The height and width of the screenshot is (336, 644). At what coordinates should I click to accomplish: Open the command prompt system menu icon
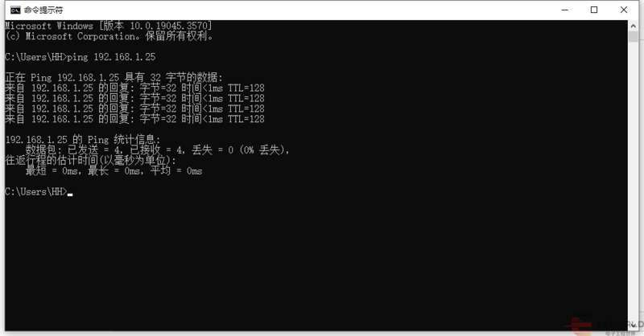pyautogui.click(x=15, y=10)
